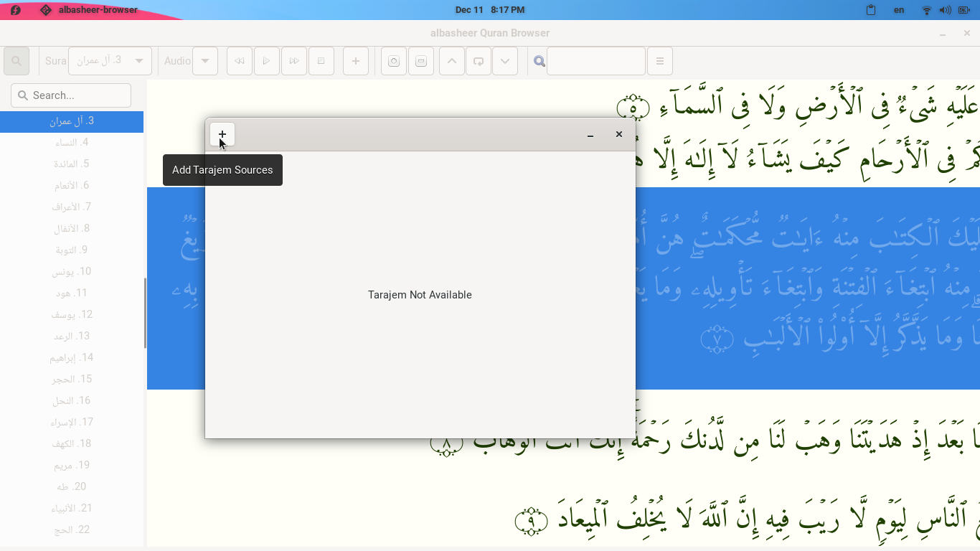Close the albasheer Quran Browser main window
This screenshot has height=551, width=980.
point(967,33)
